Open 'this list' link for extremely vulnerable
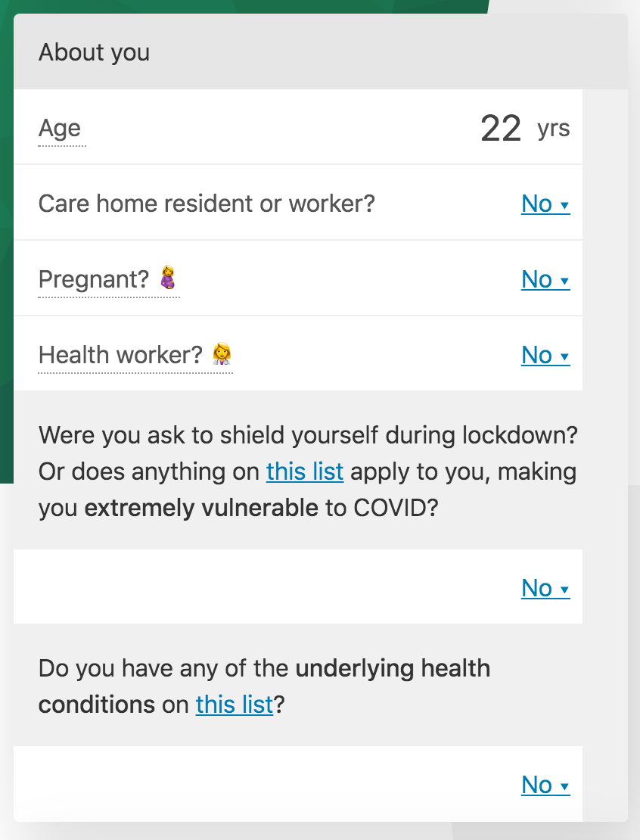The width and height of the screenshot is (640, 840). coord(305,471)
